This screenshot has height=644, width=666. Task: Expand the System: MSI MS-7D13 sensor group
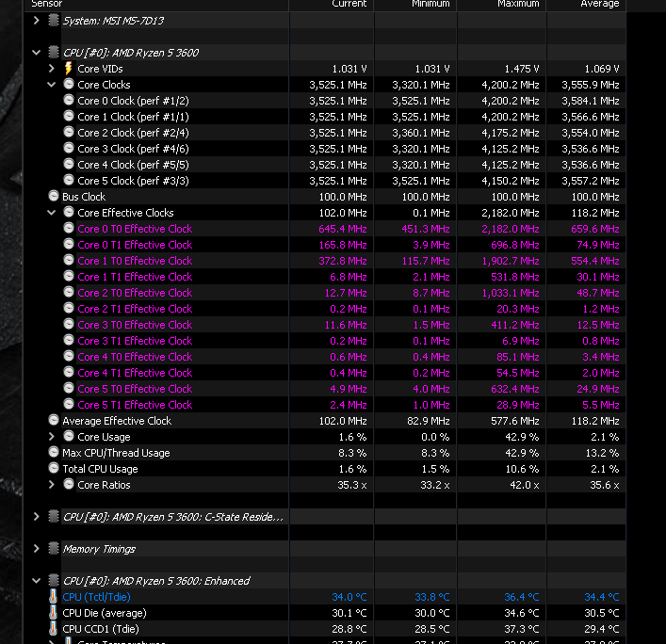tap(37, 20)
